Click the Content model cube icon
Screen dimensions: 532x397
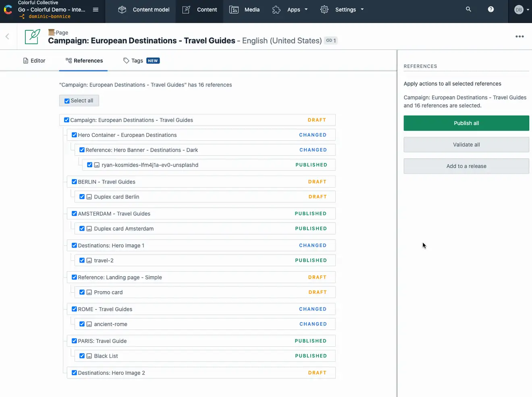(x=122, y=9)
